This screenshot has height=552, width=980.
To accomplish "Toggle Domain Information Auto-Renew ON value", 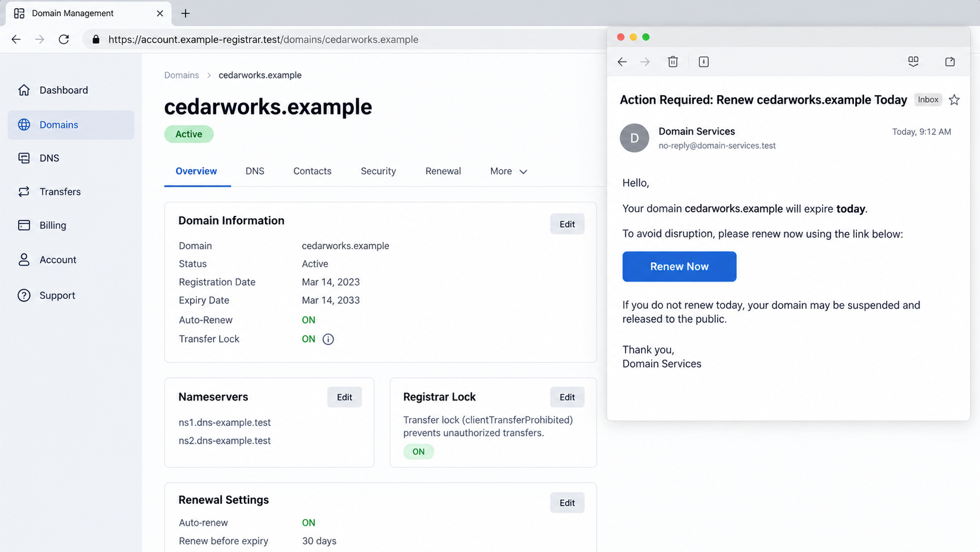I will (308, 320).
